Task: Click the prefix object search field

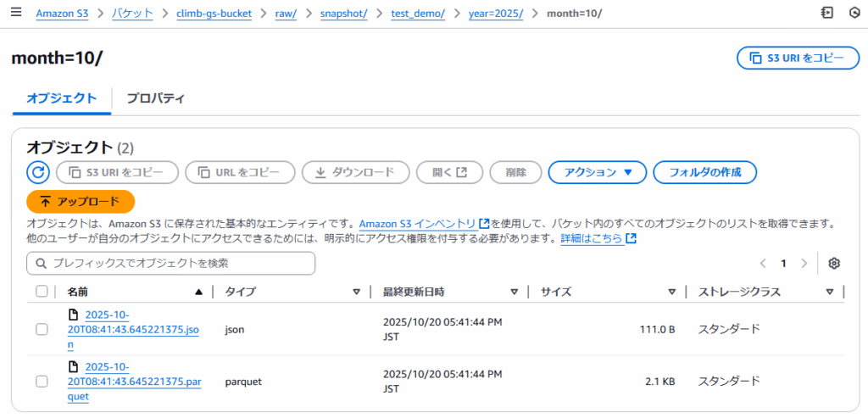Action: (x=171, y=264)
